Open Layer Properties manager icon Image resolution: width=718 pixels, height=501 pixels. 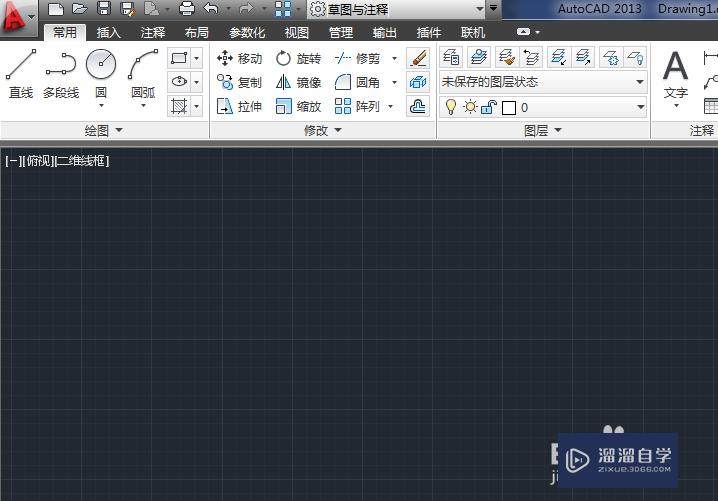point(451,57)
